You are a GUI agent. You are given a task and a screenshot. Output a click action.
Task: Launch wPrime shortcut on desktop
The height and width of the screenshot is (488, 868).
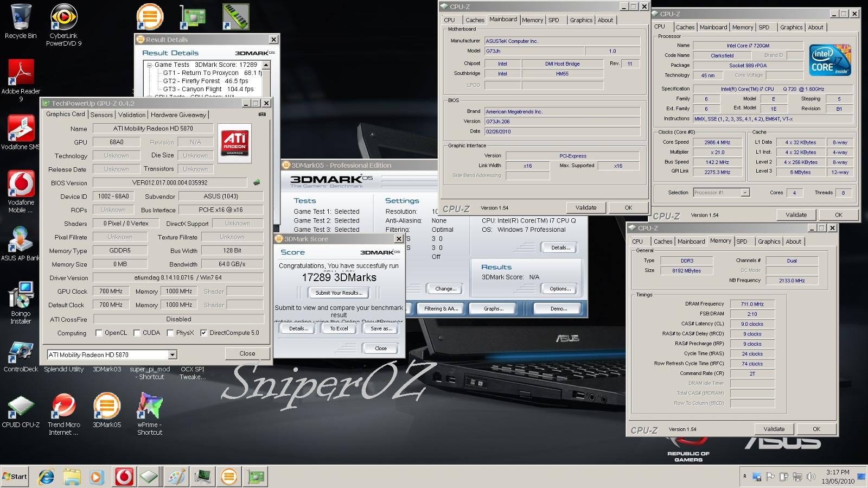150,414
